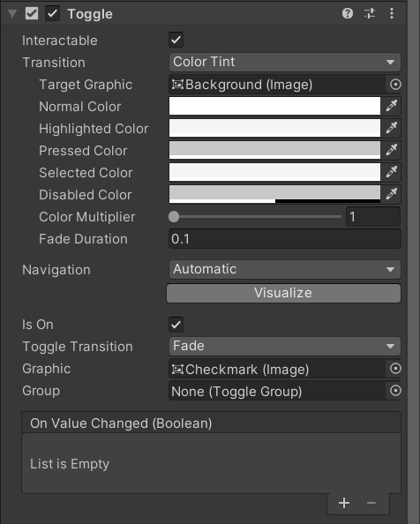The height and width of the screenshot is (524, 420).
Task: Add event with plus button
Action: [x=344, y=503]
